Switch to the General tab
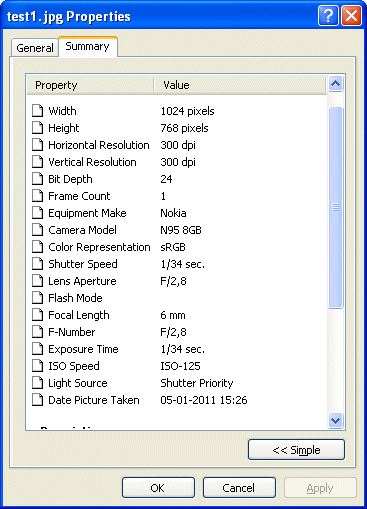The height and width of the screenshot is (509, 367). pyautogui.click(x=35, y=48)
